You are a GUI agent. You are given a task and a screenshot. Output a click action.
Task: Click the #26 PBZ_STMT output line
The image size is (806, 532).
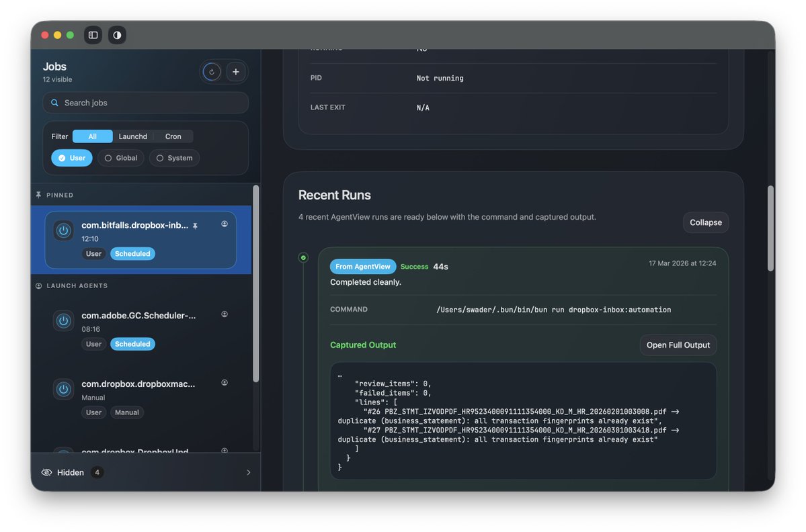coord(508,416)
